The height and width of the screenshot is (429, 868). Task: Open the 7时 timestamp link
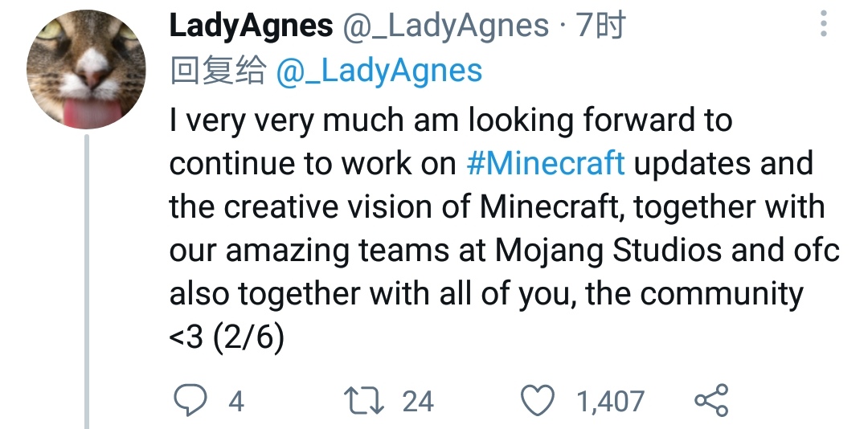[600, 27]
